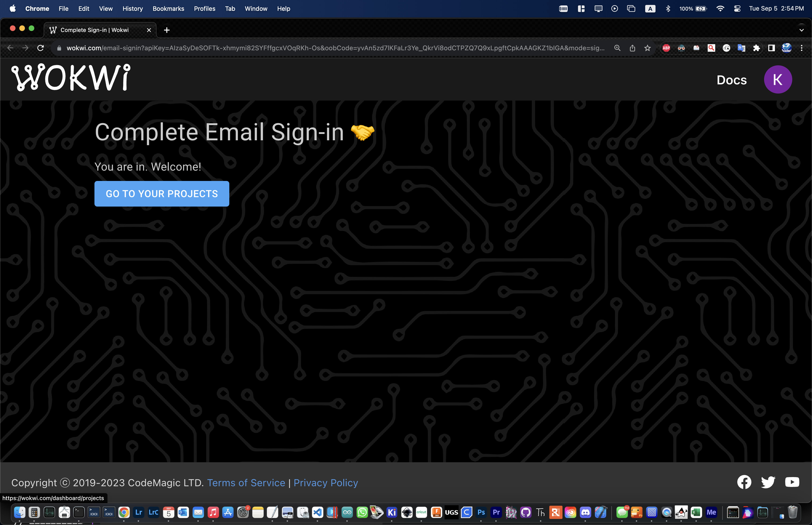Image resolution: width=812 pixels, height=525 pixels.
Task: Open the battery status menu
Action: tap(693, 8)
